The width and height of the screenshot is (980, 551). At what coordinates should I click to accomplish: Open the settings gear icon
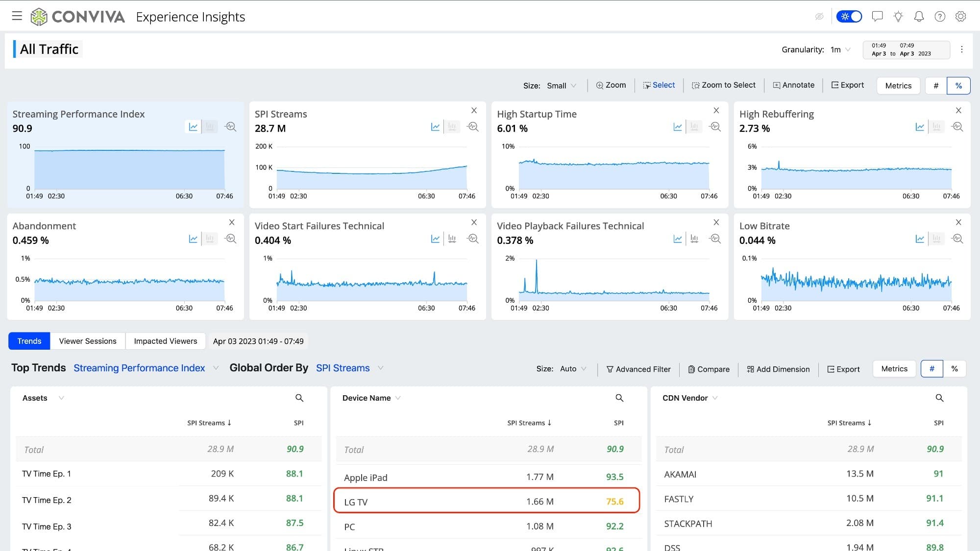click(960, 17)
